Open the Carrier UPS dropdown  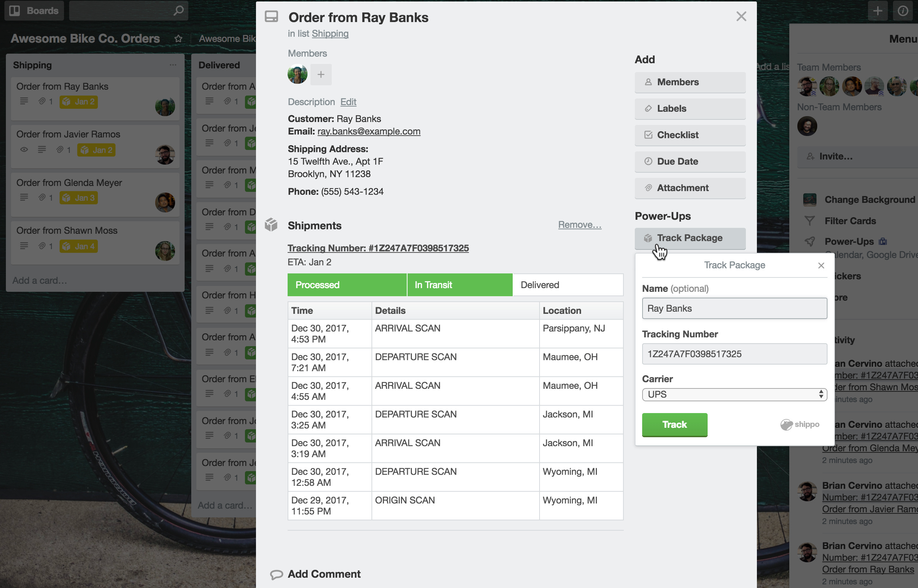pos(734,394)
